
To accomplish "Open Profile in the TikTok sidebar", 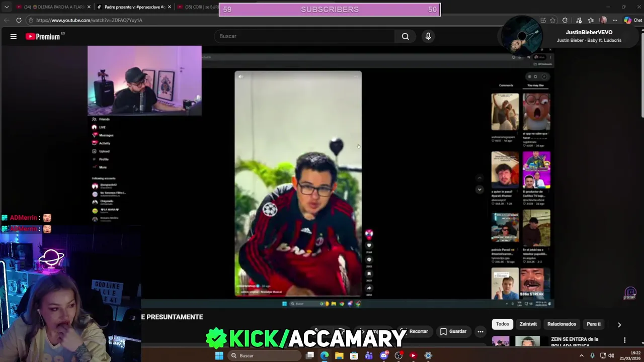I will [100, 159].
